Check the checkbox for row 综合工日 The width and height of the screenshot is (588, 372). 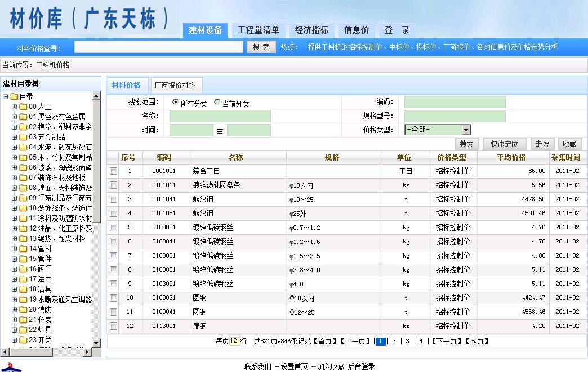pos(113,171)
